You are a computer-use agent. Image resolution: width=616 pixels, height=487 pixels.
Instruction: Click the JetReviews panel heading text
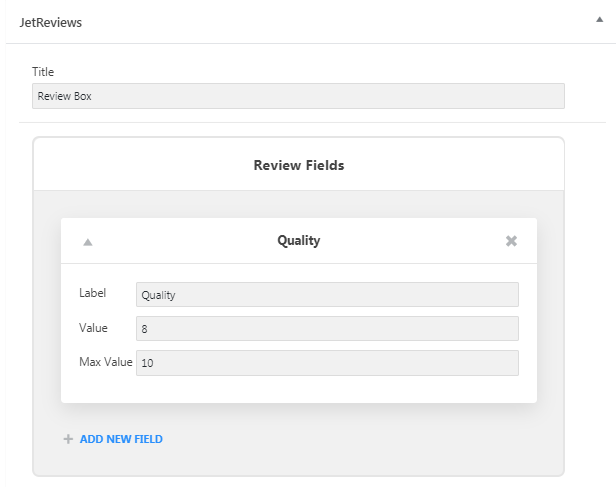click(x=51, y=22)
